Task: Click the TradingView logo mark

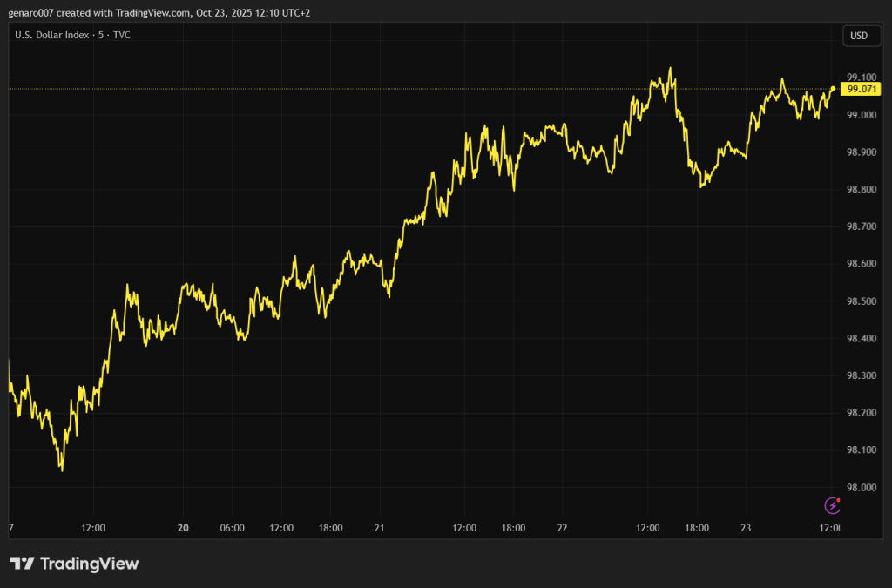Action: click(22, 564)
